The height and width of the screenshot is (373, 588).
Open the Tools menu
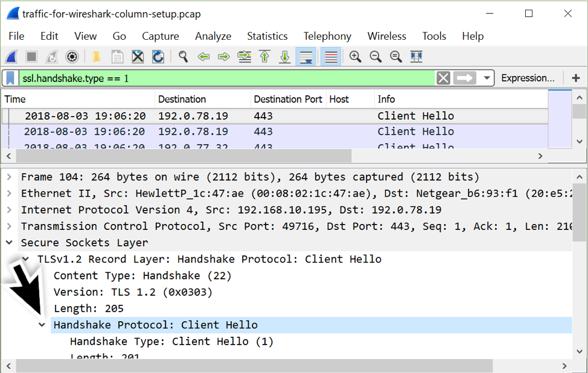[x=434, y=36]
